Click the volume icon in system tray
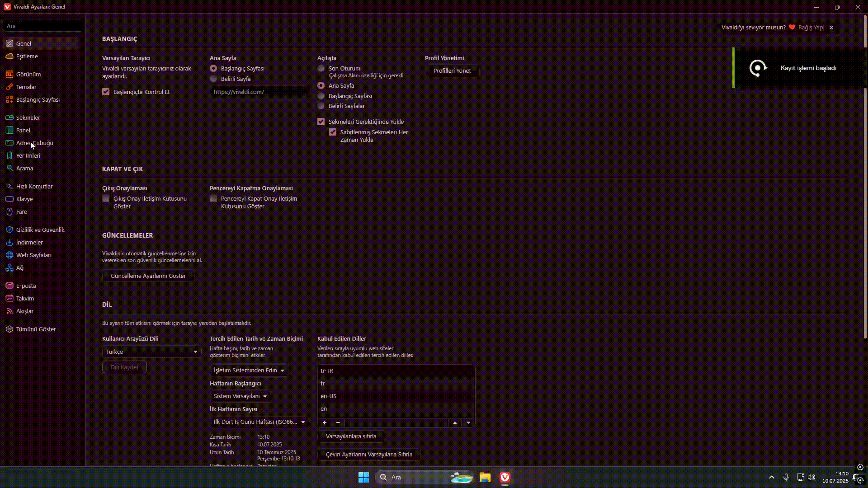This screenshot has width=868, height=488. tap(812, 478)
